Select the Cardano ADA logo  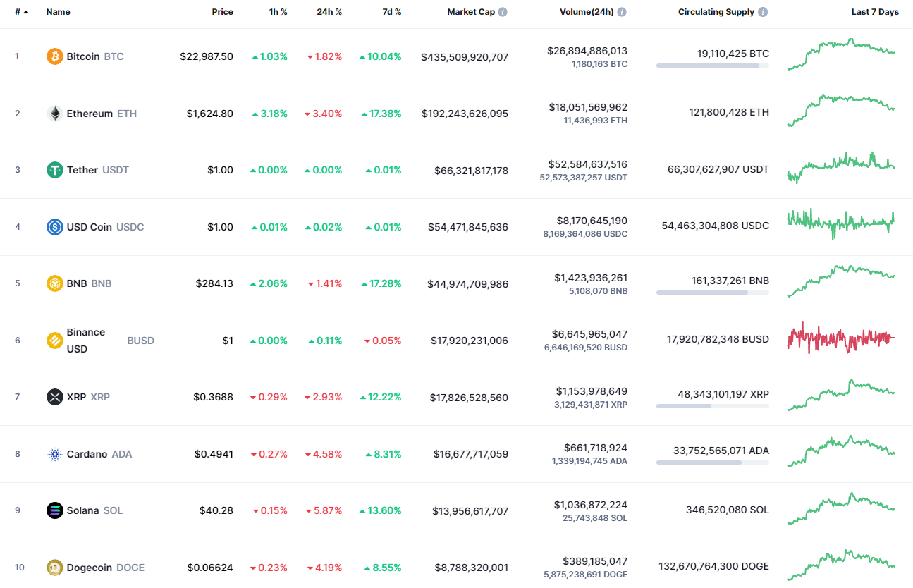[54, 454]
